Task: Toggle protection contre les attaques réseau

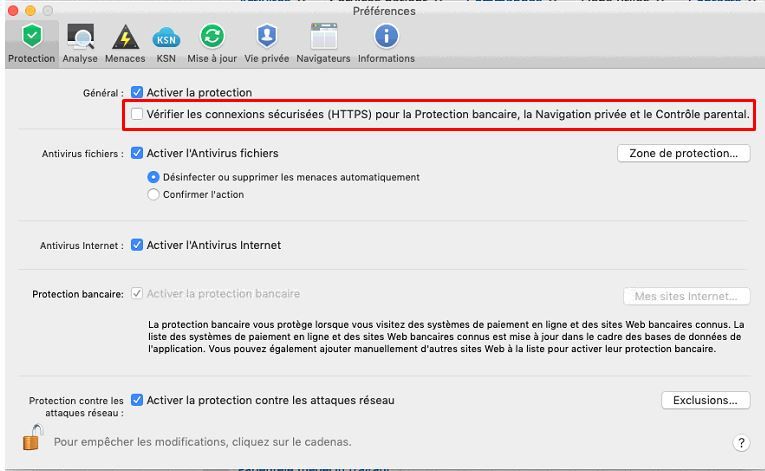Action: 137,400
